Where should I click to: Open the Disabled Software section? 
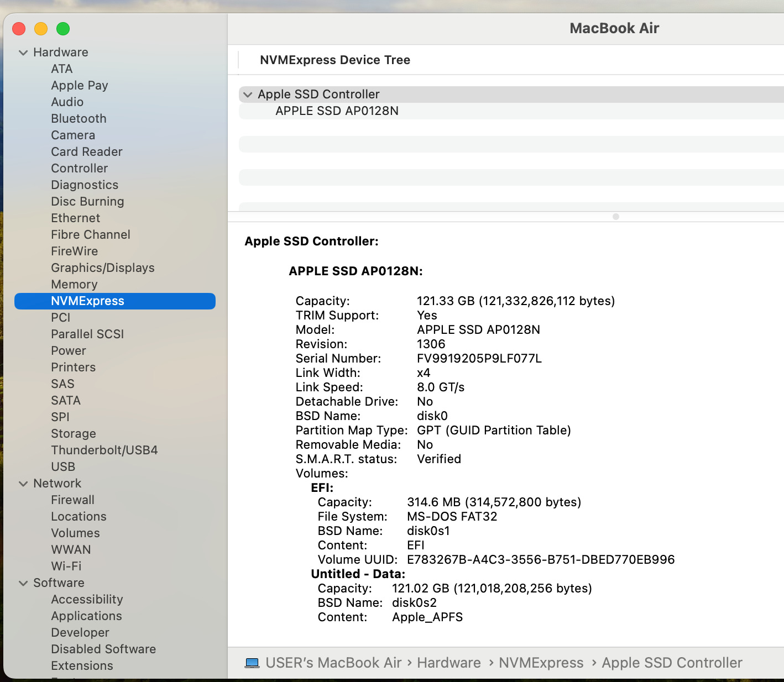[x=103, y=649]
